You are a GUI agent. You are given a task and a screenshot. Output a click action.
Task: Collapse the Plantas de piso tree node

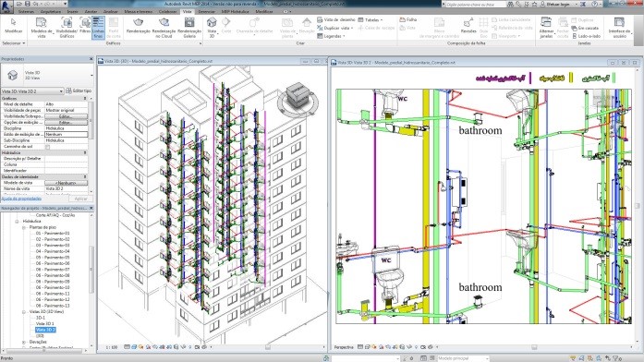[24, 227]
